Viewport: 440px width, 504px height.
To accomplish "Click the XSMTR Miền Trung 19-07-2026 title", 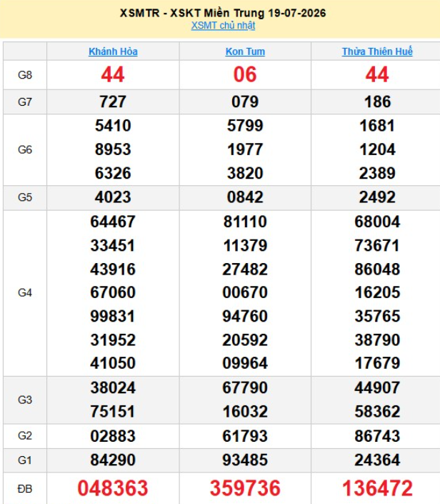I will [x=223, y=13].
